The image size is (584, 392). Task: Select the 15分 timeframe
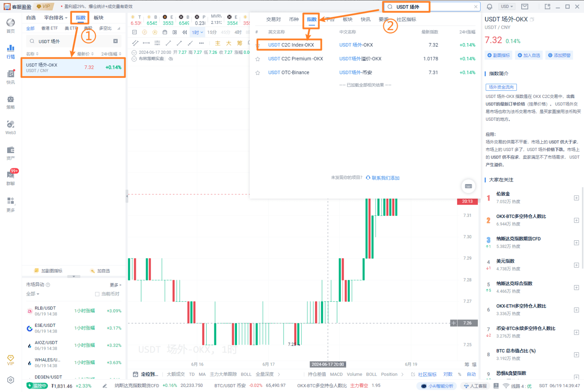tap(212, 32)
